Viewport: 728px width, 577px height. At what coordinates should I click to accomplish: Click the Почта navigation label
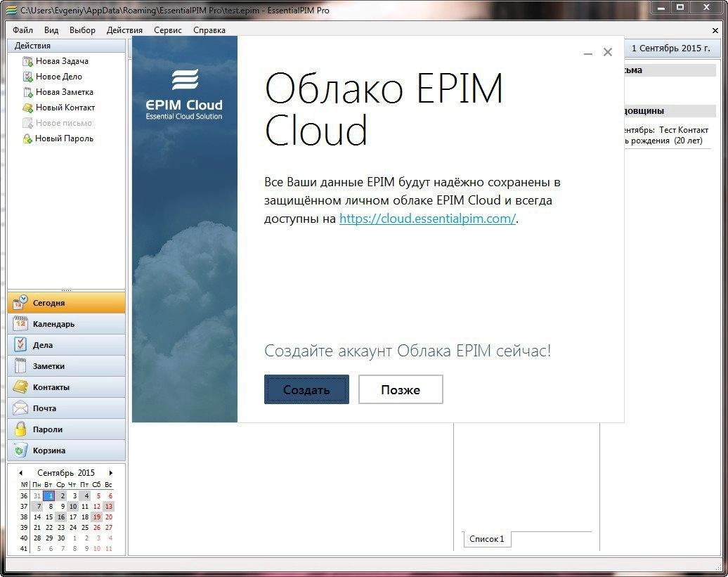[44, 408]
